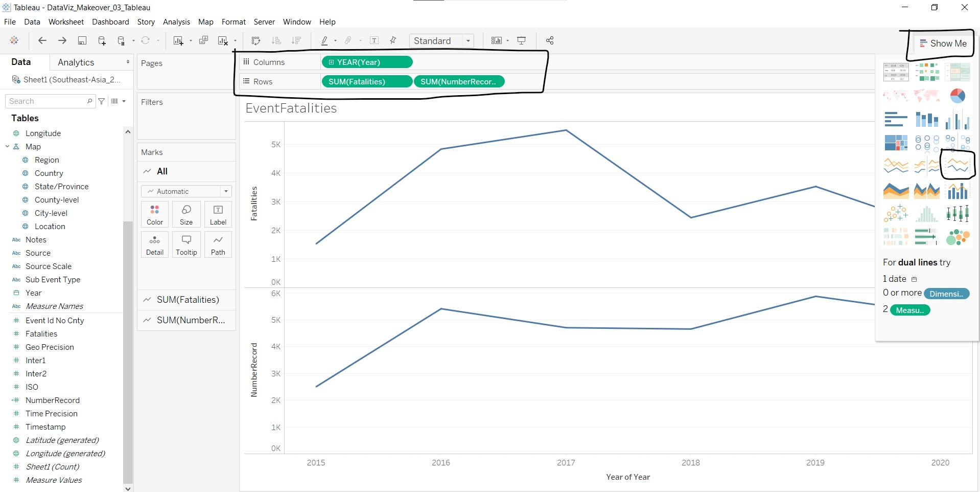980x492 pixels.
Task: Choose the dual lines chart type
Action: (x=957, y=165)
